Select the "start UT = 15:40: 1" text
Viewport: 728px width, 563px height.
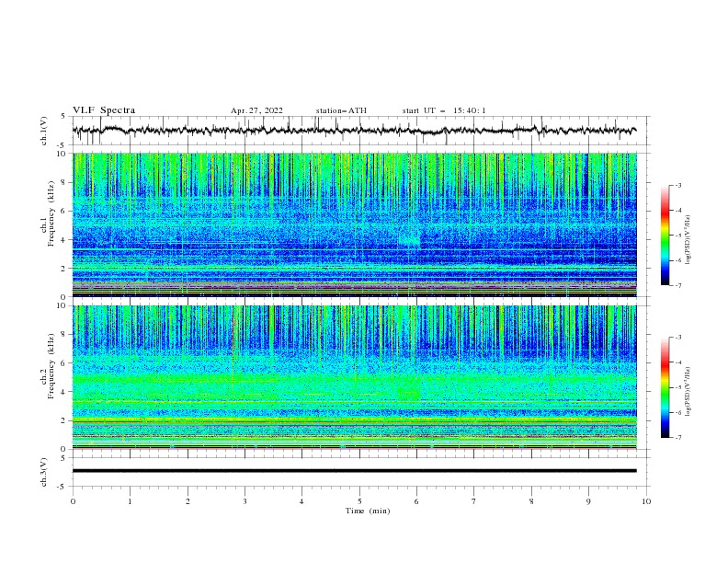tap(443, 110)
